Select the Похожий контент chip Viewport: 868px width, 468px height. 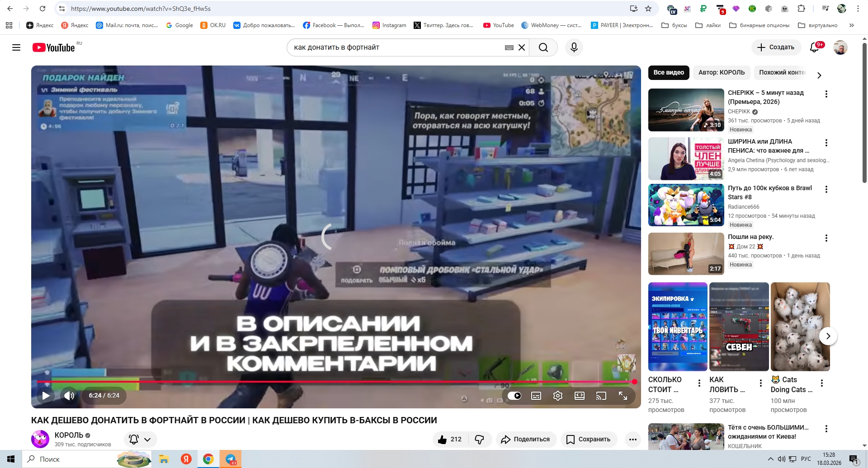point(782,73)
